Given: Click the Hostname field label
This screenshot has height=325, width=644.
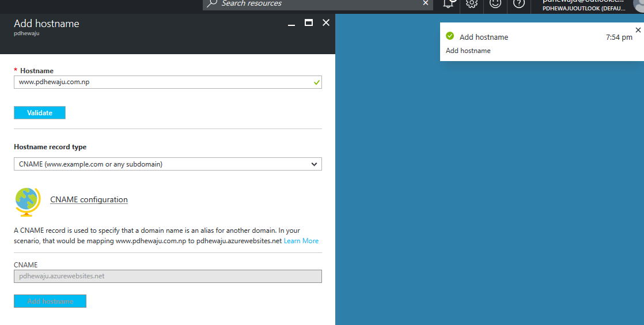Looking at the screenshot, I should pyautogui.click(x=36, y=71).
